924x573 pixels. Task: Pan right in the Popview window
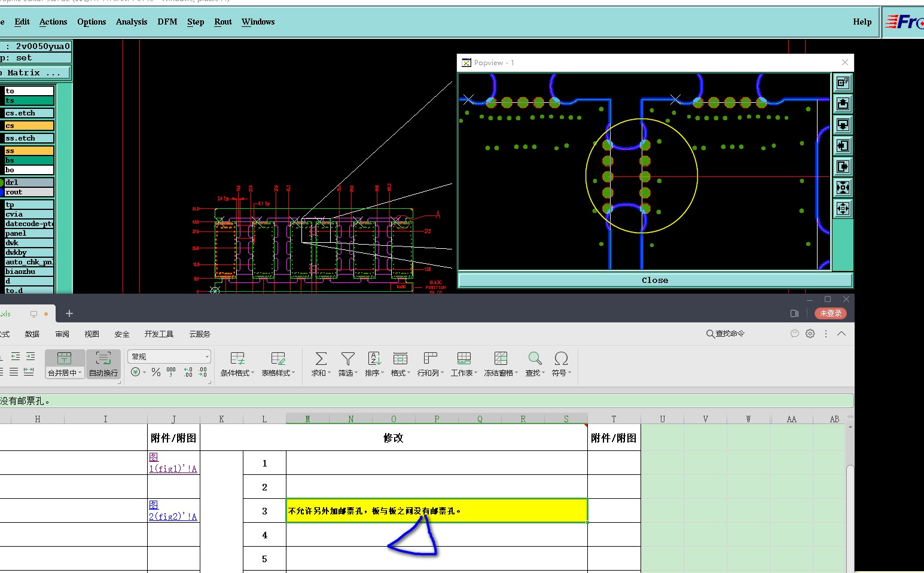click(843, 166)
